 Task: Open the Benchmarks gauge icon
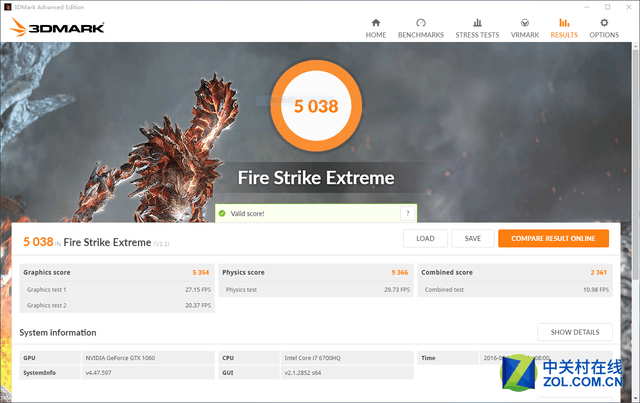coord(421,23)
